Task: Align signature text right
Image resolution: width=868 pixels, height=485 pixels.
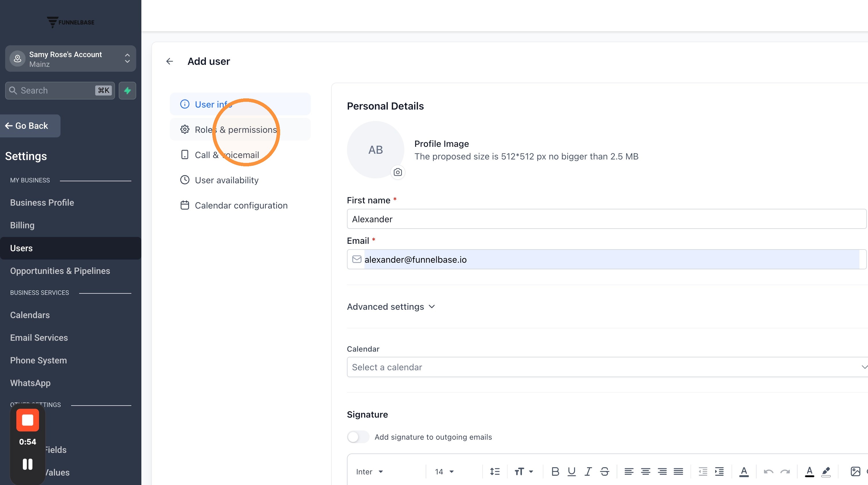Action: (662, 472)
